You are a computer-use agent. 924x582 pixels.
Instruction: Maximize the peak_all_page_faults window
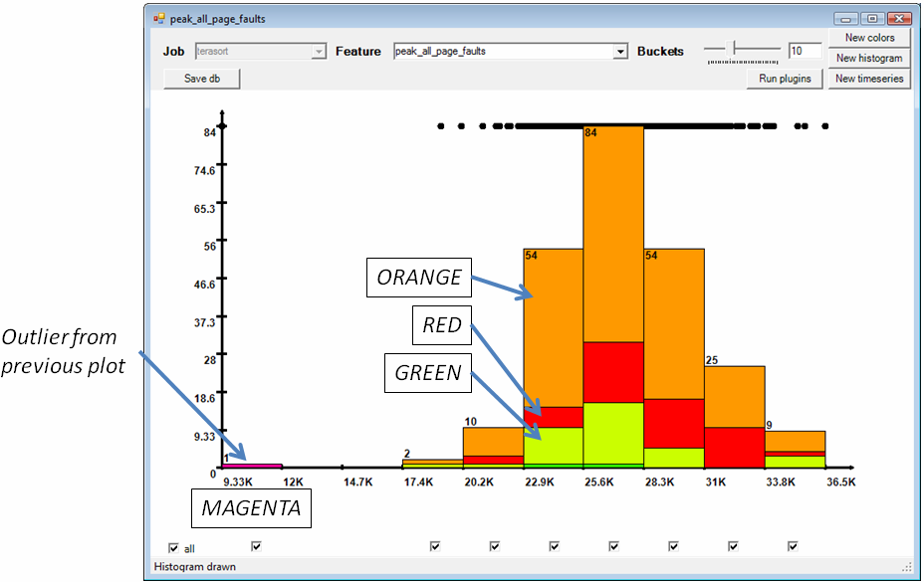(872, 19)
